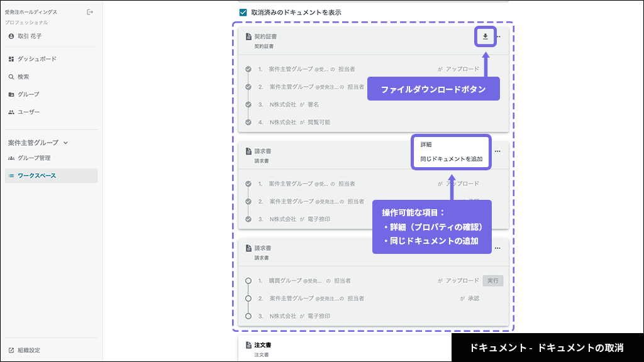The width and height of the screenshot is (644, 362).
Task: Click the check icon of N株式会社 が 署名
Action: (248, 105)
